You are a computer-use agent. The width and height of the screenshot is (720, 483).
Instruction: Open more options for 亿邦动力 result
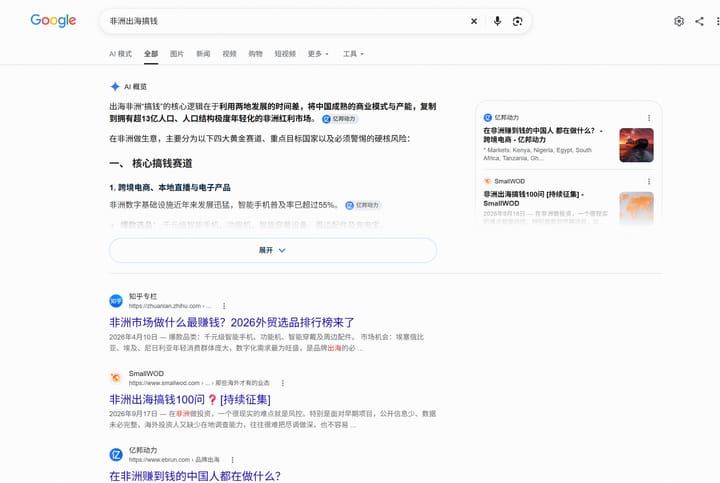pyautogui.click(x=232, y=460)
